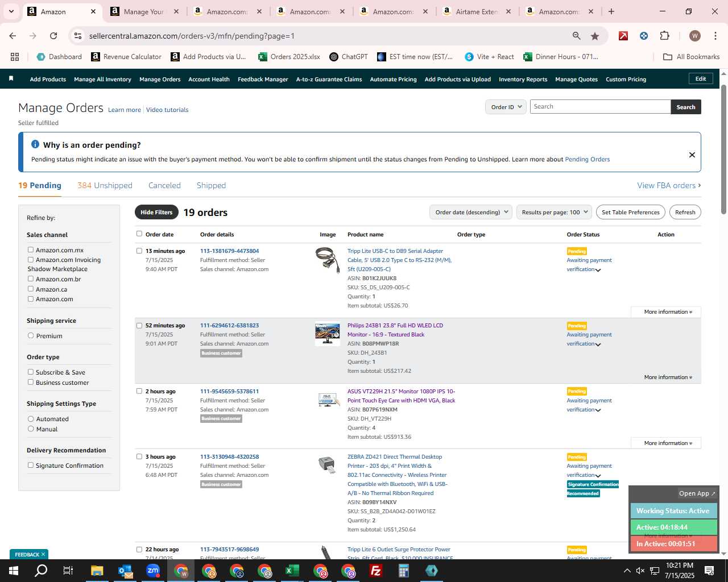Click the browser back arrow
The height and width of the screenshot is (582, 728).
click(13, 36)
